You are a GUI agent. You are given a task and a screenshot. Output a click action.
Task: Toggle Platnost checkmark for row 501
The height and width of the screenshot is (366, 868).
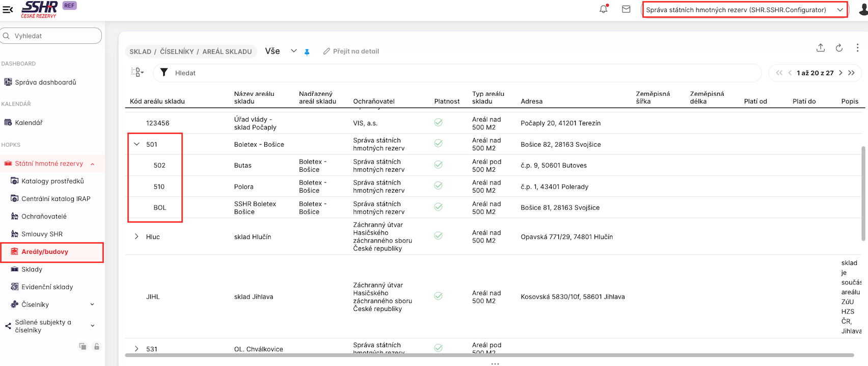pyautogui.click(x=438, y=144)
